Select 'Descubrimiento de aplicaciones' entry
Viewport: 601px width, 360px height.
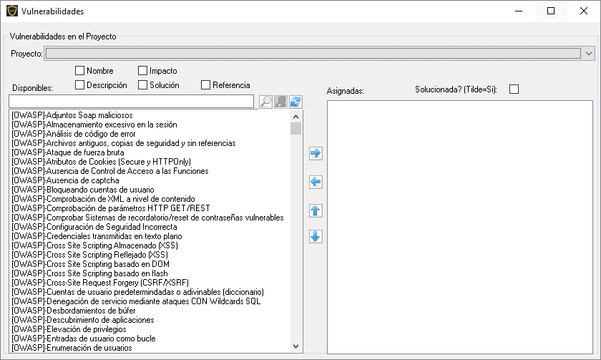(x=83, y=320)
